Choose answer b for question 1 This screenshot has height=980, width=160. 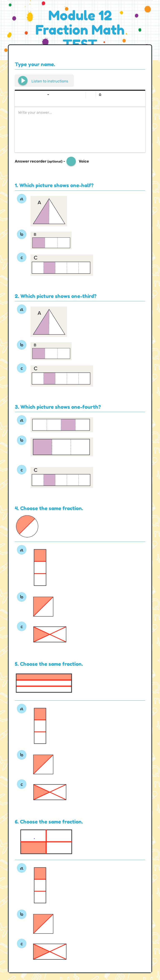(x=22, y=234)
